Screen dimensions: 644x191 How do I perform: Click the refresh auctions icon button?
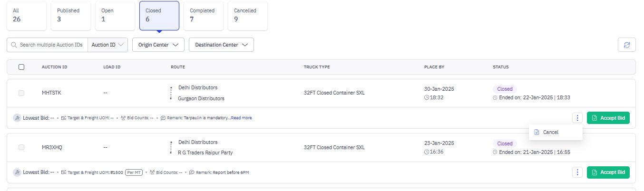tap(626, 45)
